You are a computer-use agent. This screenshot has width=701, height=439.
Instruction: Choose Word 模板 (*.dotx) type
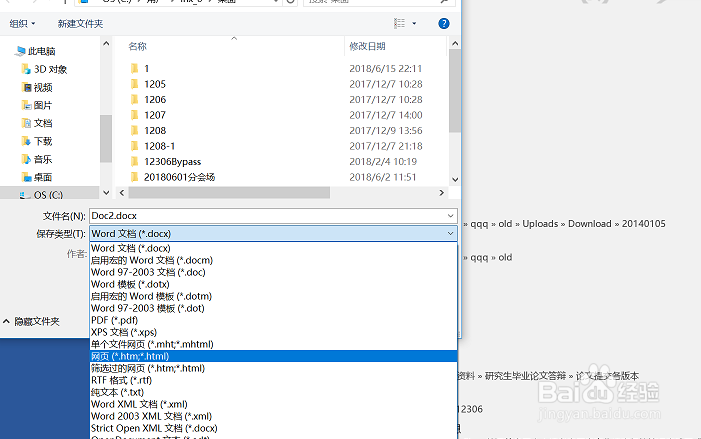coord(273,284)
